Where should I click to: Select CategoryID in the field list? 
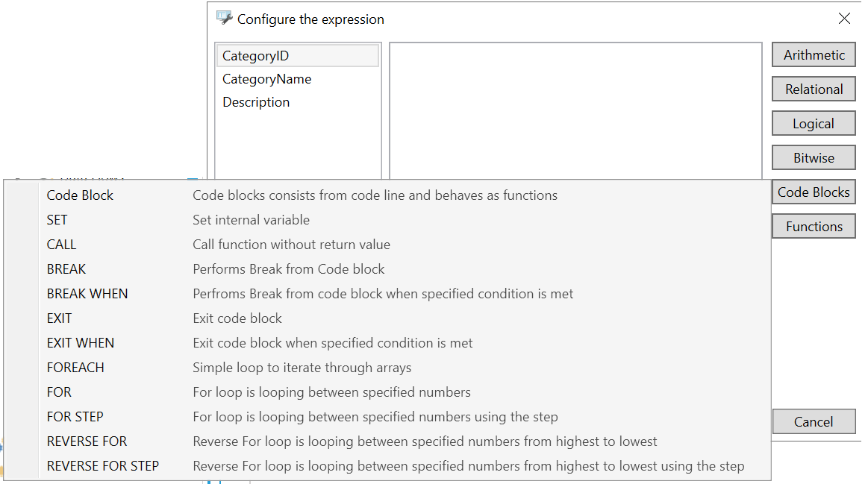click(255, 56)
